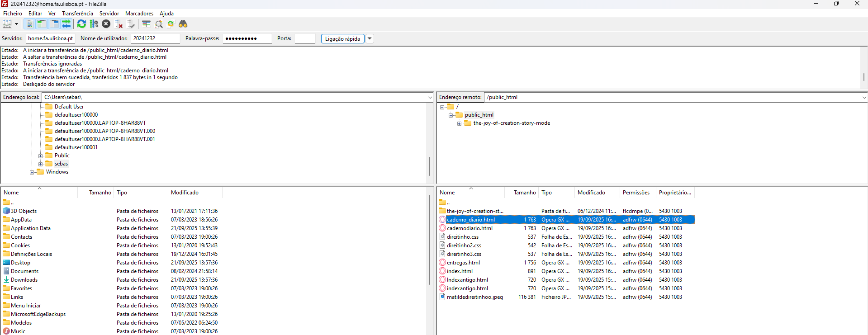Open the directory listing filters icon
The image size is (868, 335).
(x=146, y=24)
